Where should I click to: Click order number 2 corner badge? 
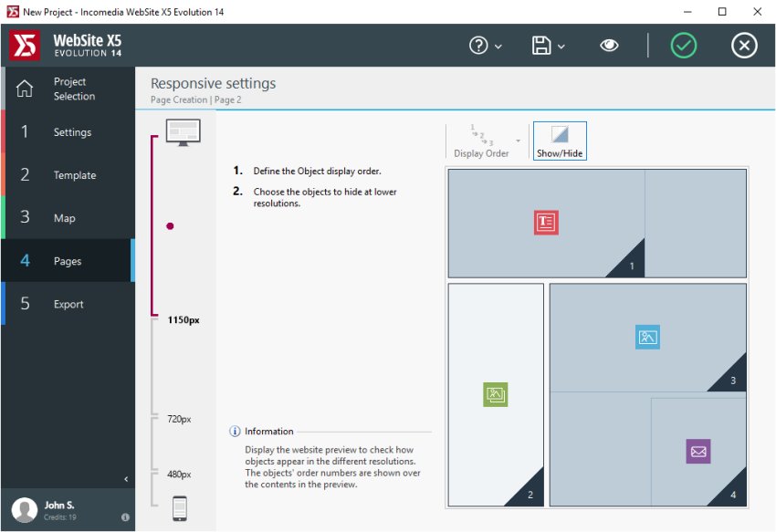[x=530, y=495]
